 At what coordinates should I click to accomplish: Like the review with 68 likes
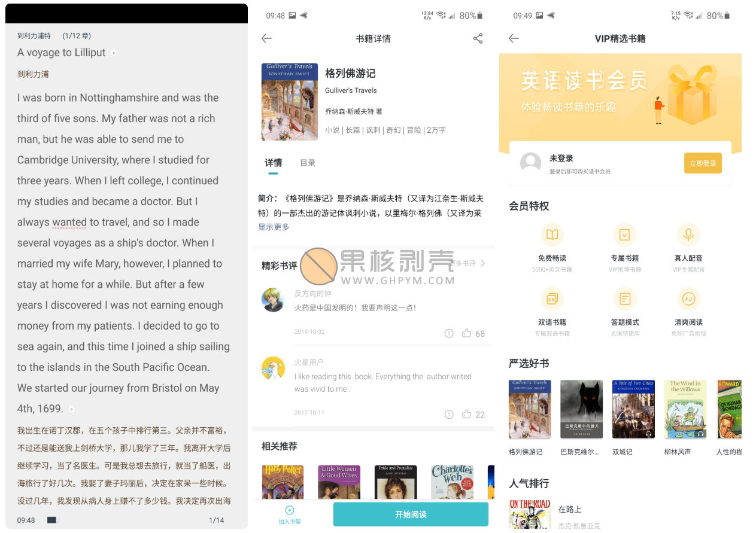[x=467, y=333]
